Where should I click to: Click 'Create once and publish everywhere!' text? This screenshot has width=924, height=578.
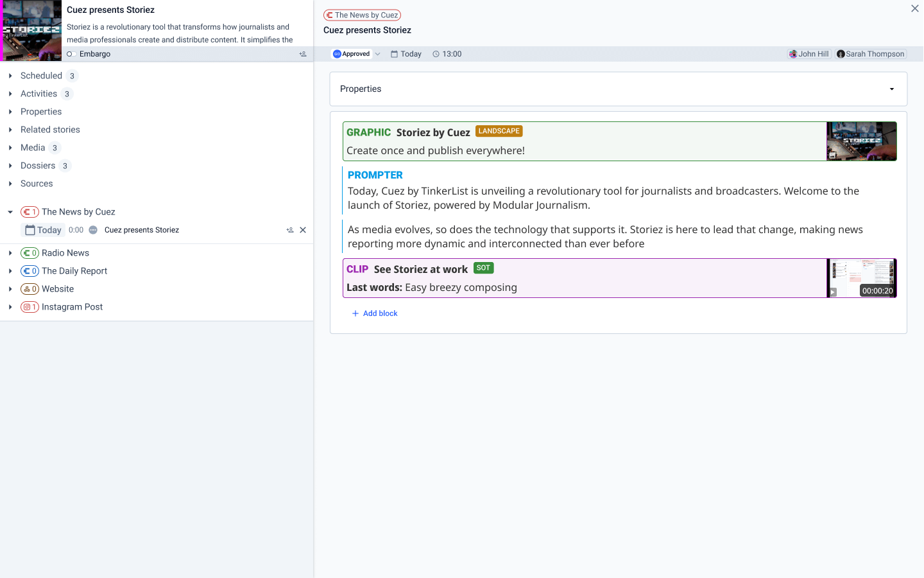[x=436, y=150]
